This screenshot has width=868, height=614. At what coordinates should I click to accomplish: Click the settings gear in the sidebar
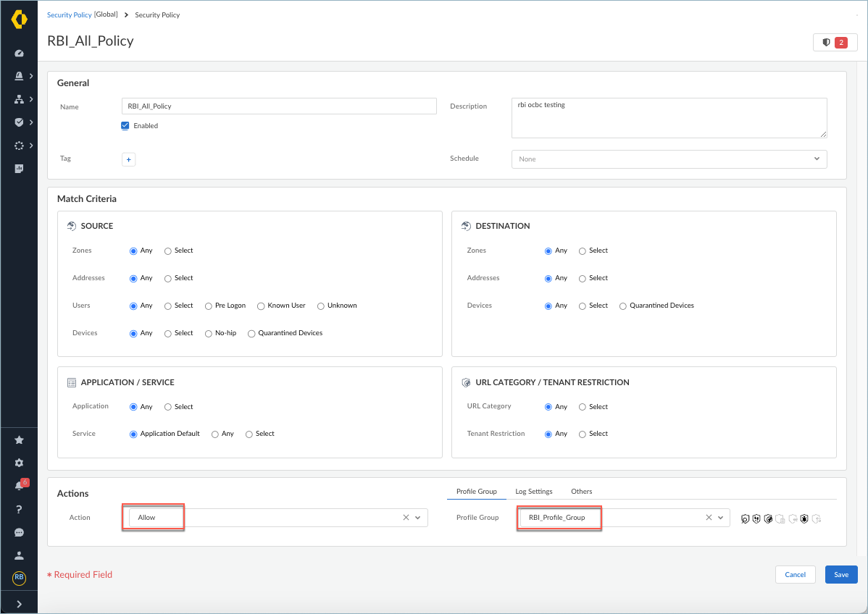pos(19,463)
